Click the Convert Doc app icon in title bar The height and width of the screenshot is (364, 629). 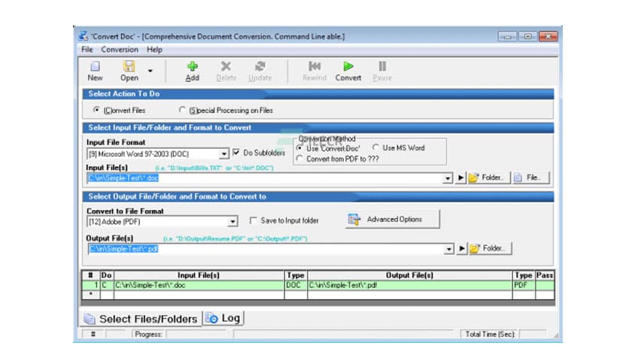83,36
